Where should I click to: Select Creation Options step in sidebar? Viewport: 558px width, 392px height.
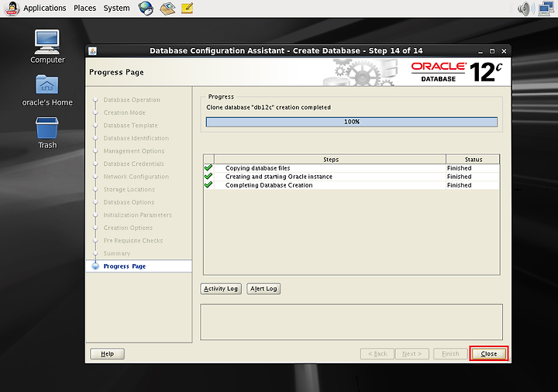(x=128, y=228)
